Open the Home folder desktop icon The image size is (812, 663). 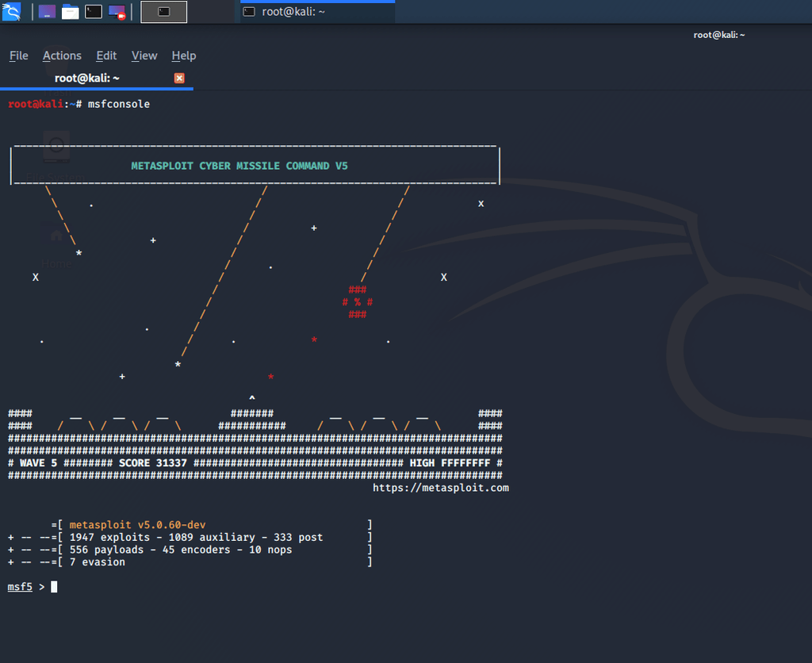56,238
